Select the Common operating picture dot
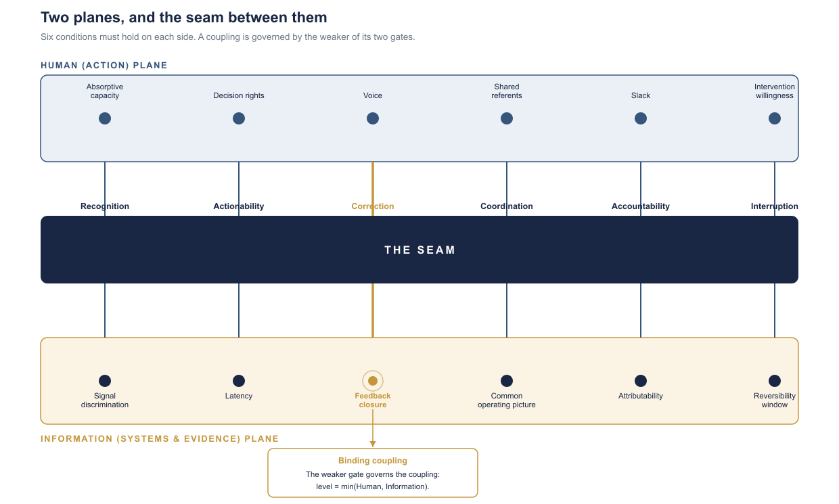Screen dimensions: 839x504 pyautogui.click(x=507, y=381)
